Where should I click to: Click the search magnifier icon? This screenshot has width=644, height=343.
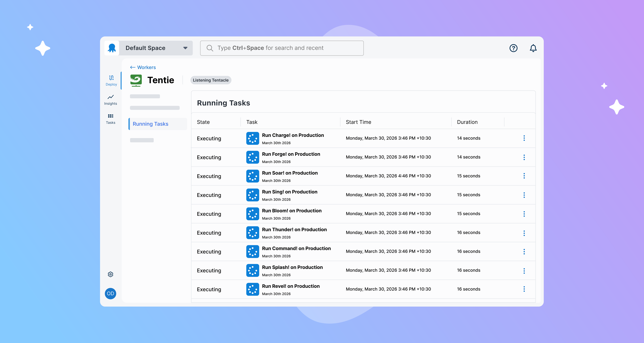coord(210,48)
